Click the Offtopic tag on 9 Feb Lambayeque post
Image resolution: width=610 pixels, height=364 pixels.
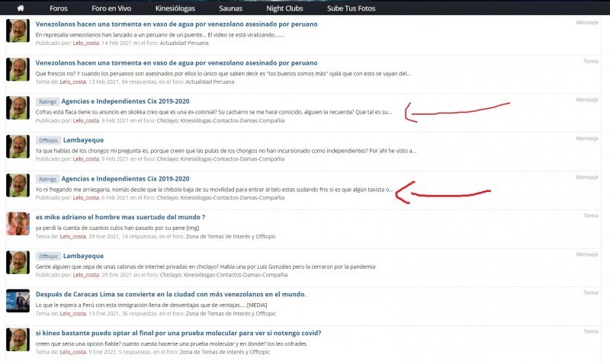49,140
